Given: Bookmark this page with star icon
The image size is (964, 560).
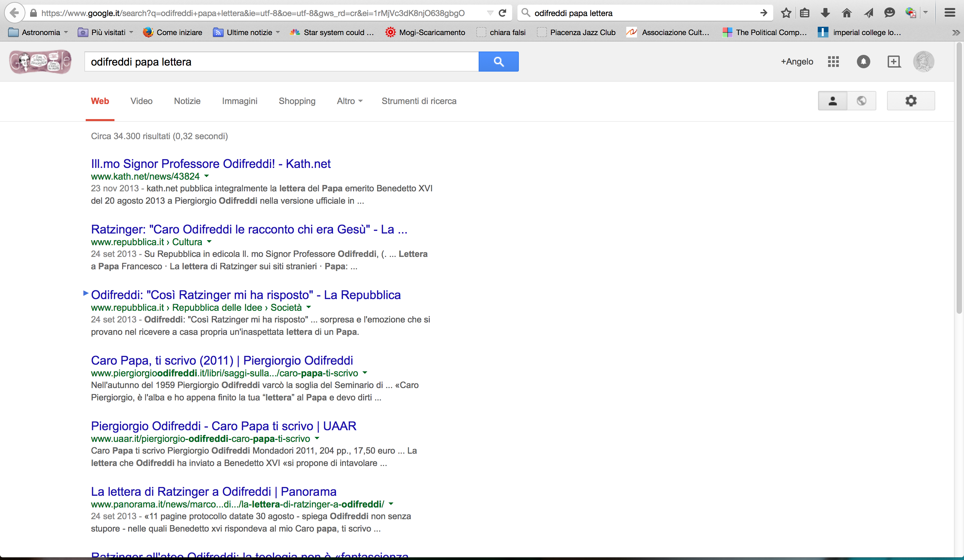Looking at the screenshot, I should click(x=786, y=13).
